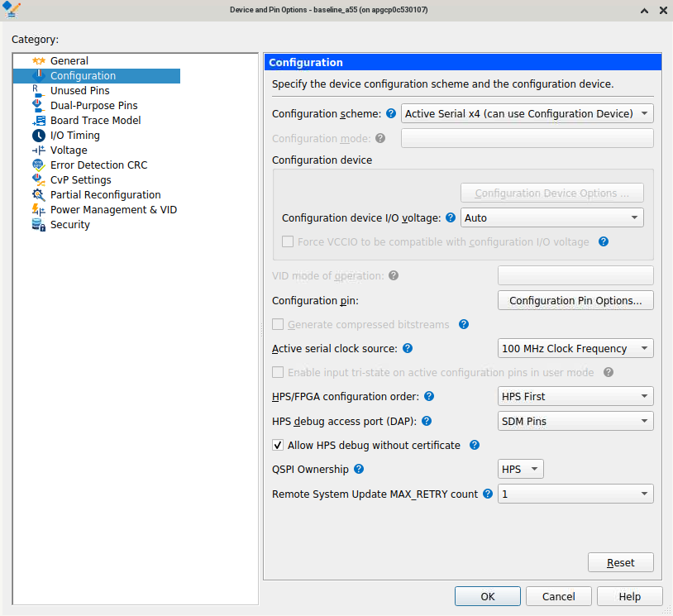Close the Device and Pin Options dialog

pos(663,10)
